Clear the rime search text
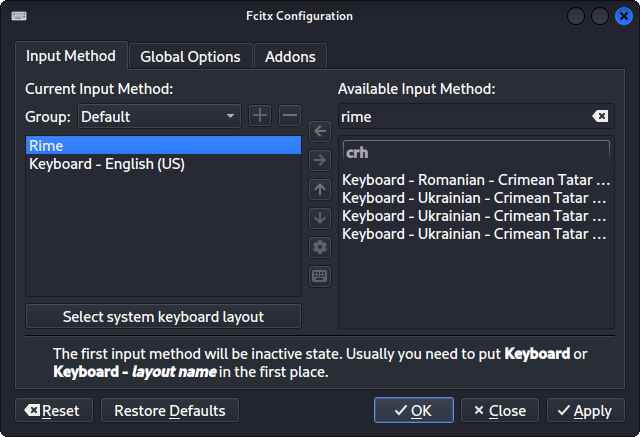 click(x=599, y=117)
